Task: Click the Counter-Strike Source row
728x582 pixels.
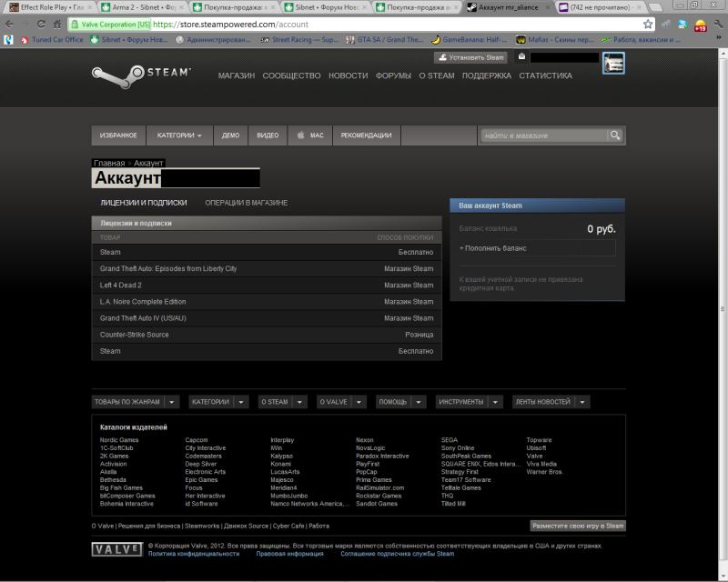Action: pos(267,335)
